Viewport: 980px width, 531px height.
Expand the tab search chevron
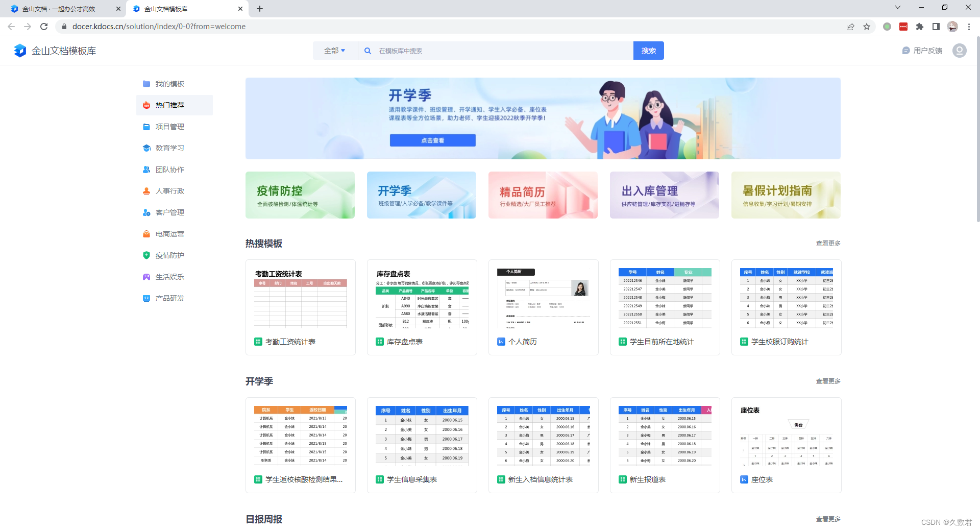(898, 7)
